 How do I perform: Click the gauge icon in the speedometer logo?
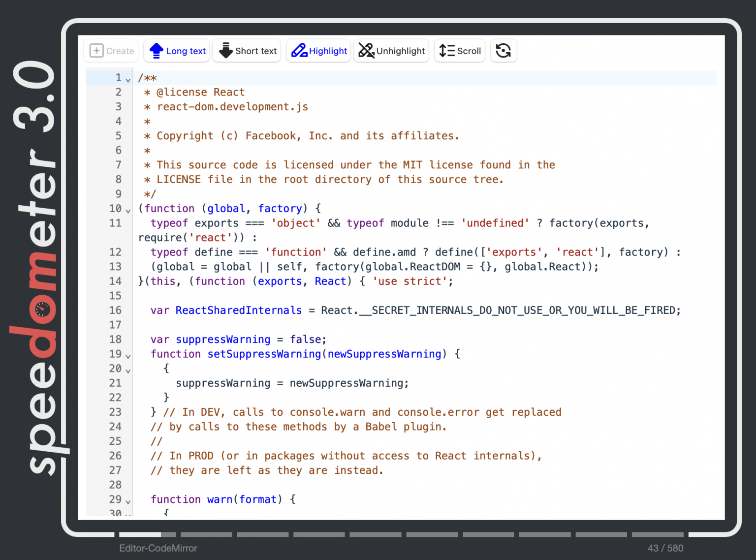43,310
